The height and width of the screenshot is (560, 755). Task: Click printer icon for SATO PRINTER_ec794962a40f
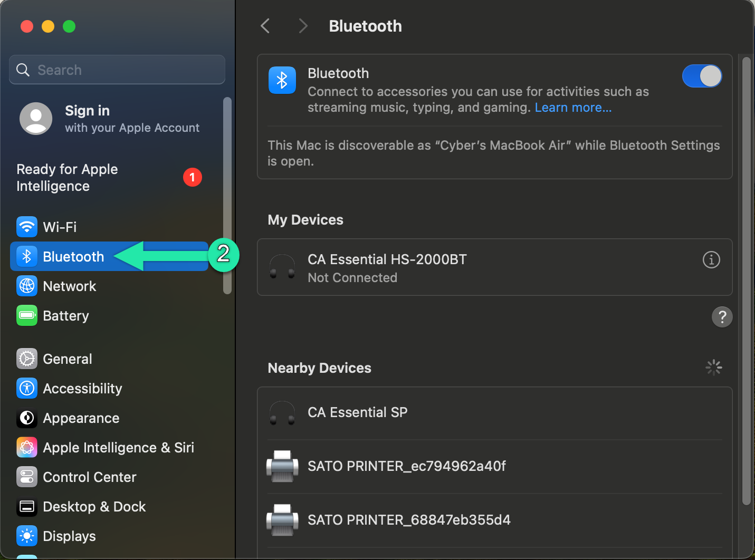[282, 466]
